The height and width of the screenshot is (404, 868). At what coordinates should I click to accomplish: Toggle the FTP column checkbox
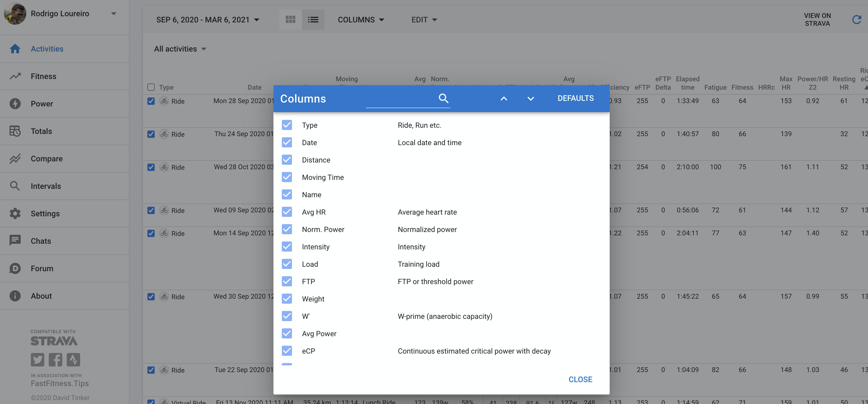pyautogui.click(x=287, y=281)
